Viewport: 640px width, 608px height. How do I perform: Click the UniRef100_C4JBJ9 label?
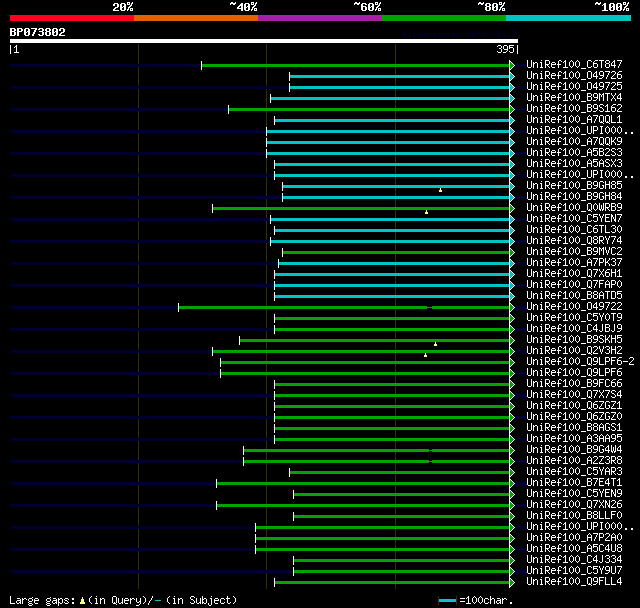574,329
